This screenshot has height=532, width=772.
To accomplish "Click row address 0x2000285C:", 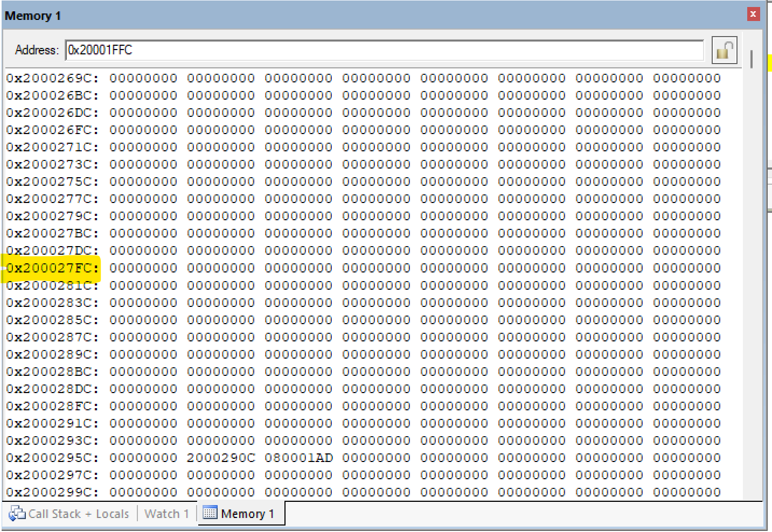I will tap(53, 320).
